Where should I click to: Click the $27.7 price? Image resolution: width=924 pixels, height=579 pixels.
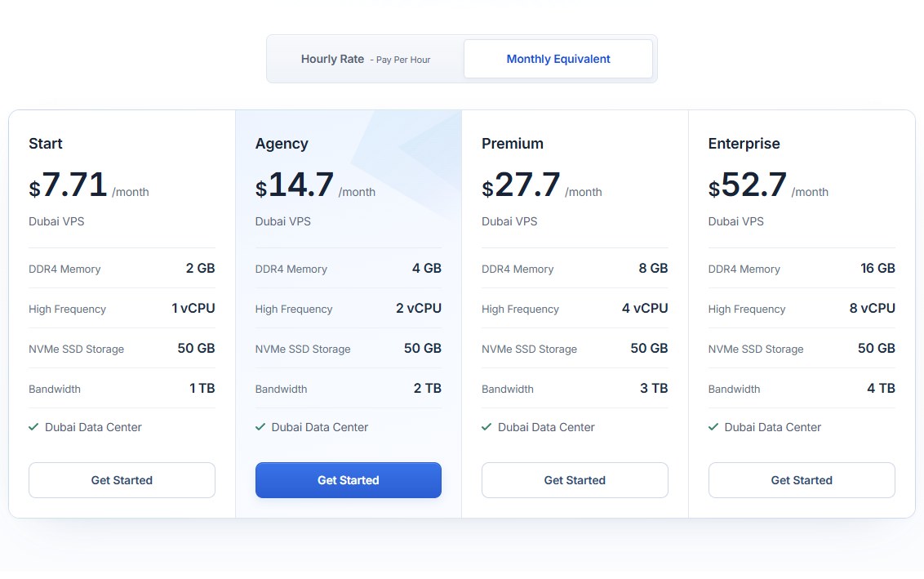521,185
